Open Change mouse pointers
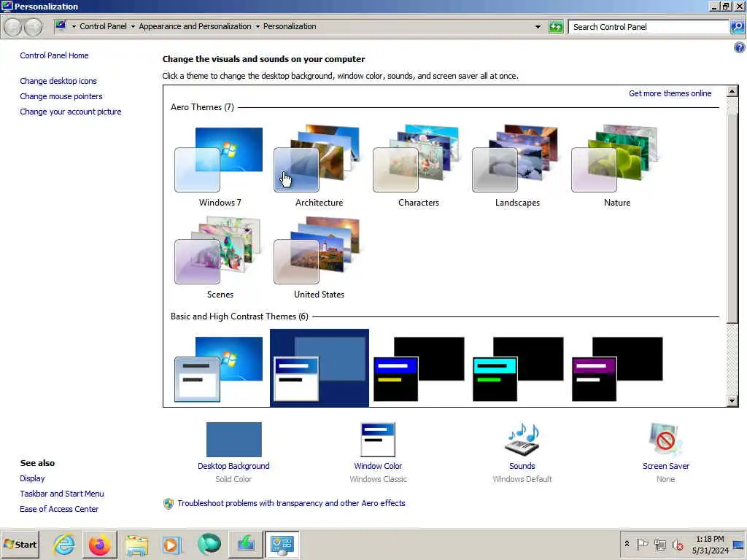 point(61,96)
